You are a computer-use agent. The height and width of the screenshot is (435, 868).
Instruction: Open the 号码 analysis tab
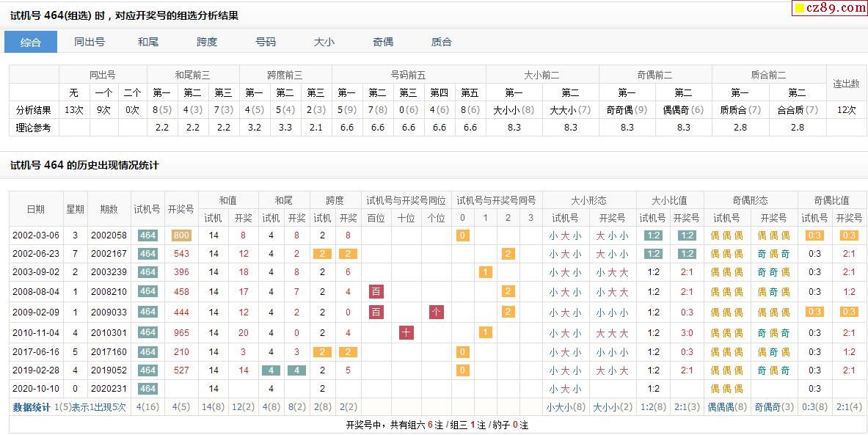pos(266,42)
